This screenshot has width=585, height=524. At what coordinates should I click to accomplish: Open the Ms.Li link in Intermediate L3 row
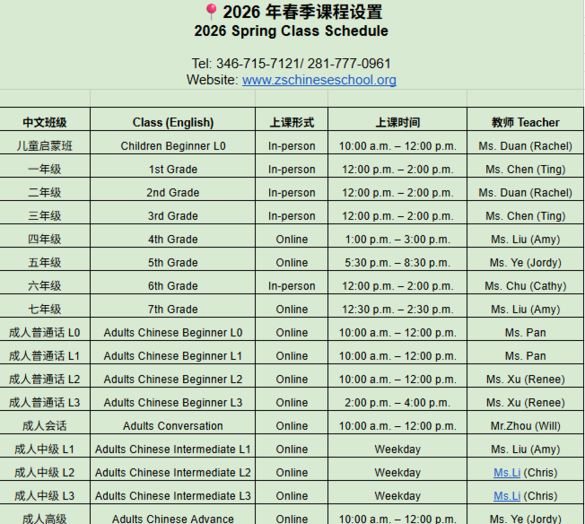[507, 496]
